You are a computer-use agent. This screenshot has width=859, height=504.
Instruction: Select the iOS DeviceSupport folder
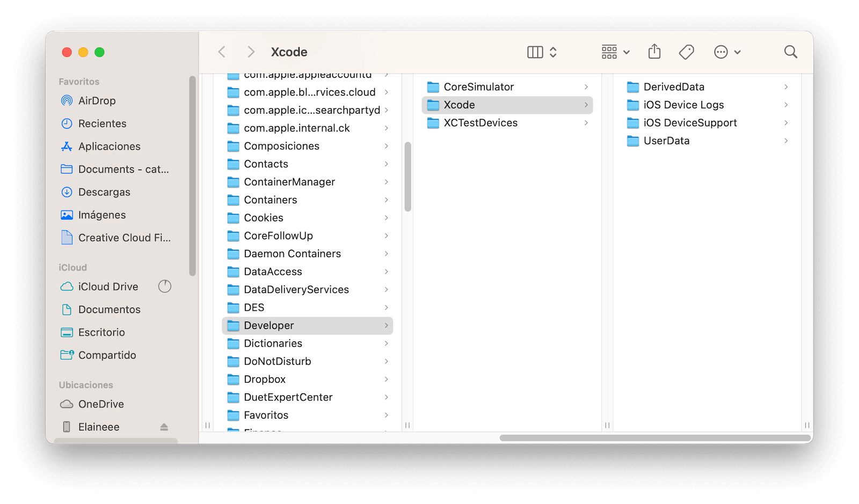(707, 123)
